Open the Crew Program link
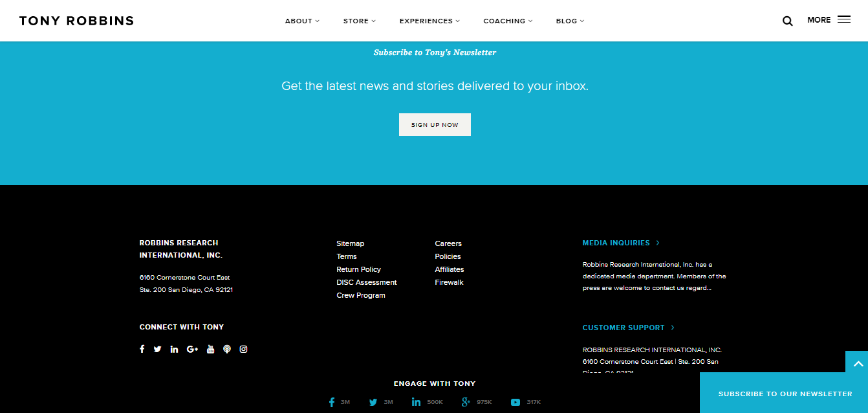The width and height of the screenshot is (868, 413). pos(361,295)
